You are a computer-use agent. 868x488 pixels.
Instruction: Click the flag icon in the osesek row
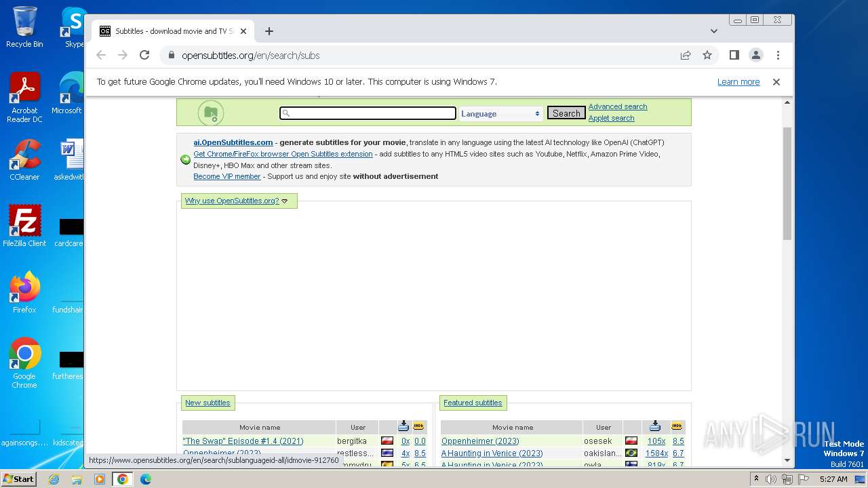click(631, 441)
